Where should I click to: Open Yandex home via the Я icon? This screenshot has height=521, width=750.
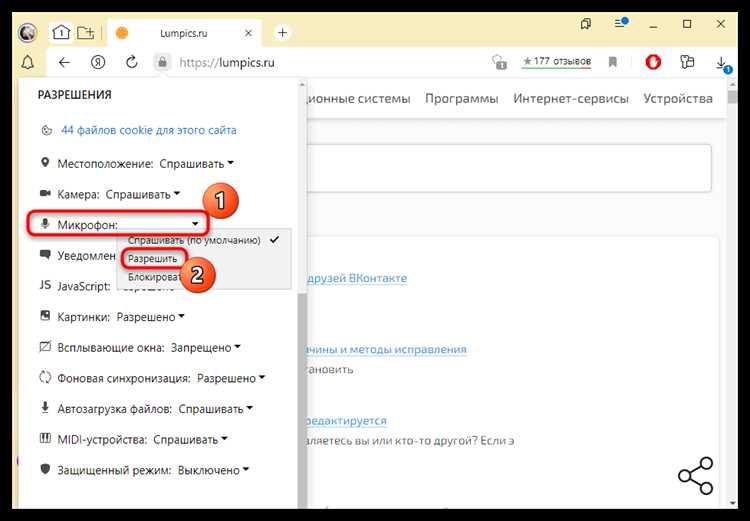[x=98, y=62]
